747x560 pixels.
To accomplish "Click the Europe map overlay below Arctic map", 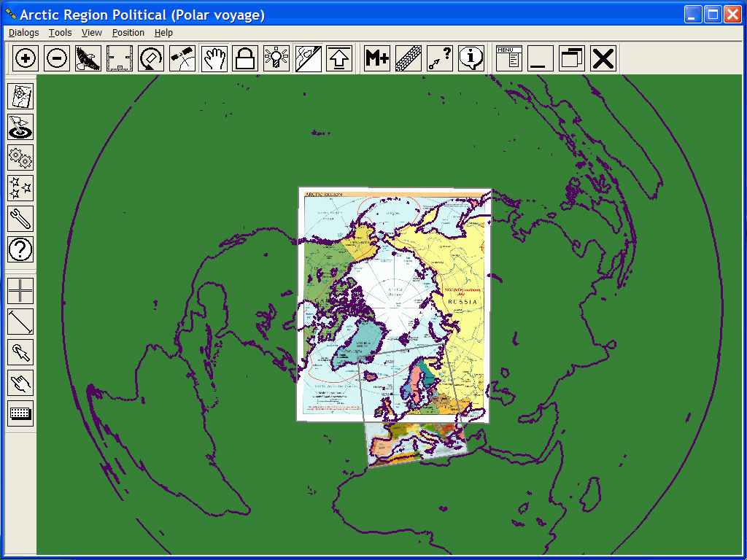I will (417, 444).
